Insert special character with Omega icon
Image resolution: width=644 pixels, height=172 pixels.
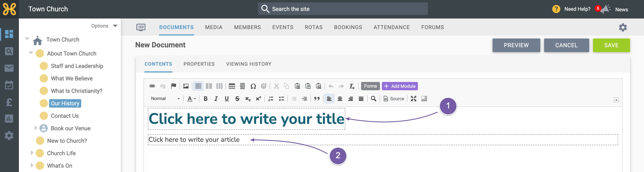pos(253,86)
